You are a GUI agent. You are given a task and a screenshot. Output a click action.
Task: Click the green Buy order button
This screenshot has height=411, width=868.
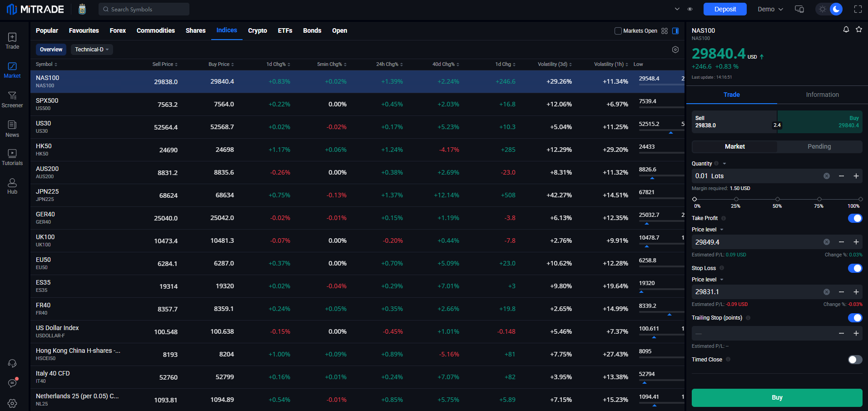777,397
